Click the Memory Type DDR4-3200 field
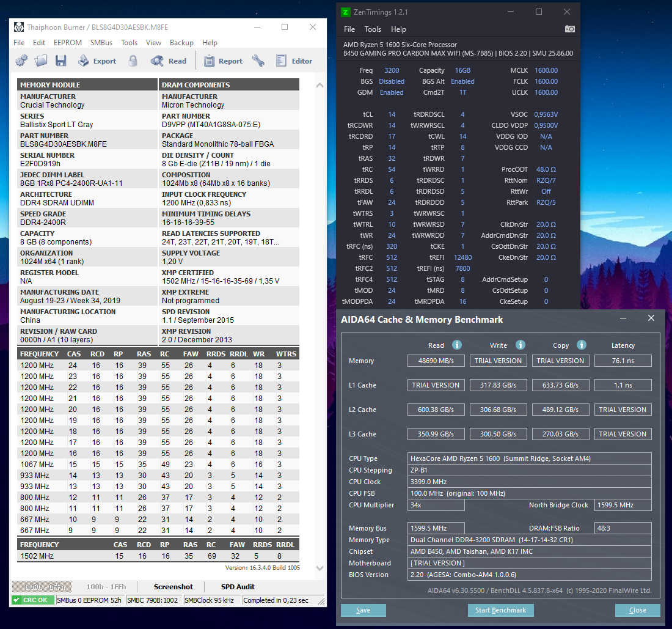Image resolution: width=672 pixels, height=629 pixels. click(529, 540)
